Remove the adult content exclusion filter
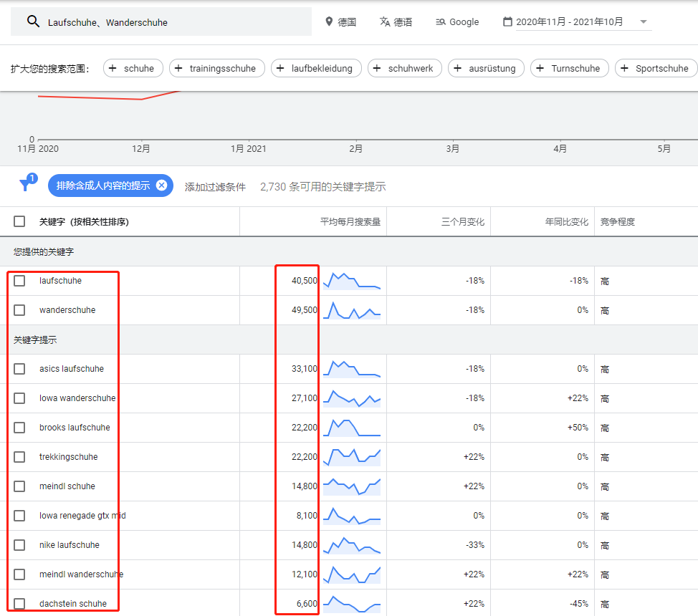Viewport: 698px width, 616px height. (161, 185)
